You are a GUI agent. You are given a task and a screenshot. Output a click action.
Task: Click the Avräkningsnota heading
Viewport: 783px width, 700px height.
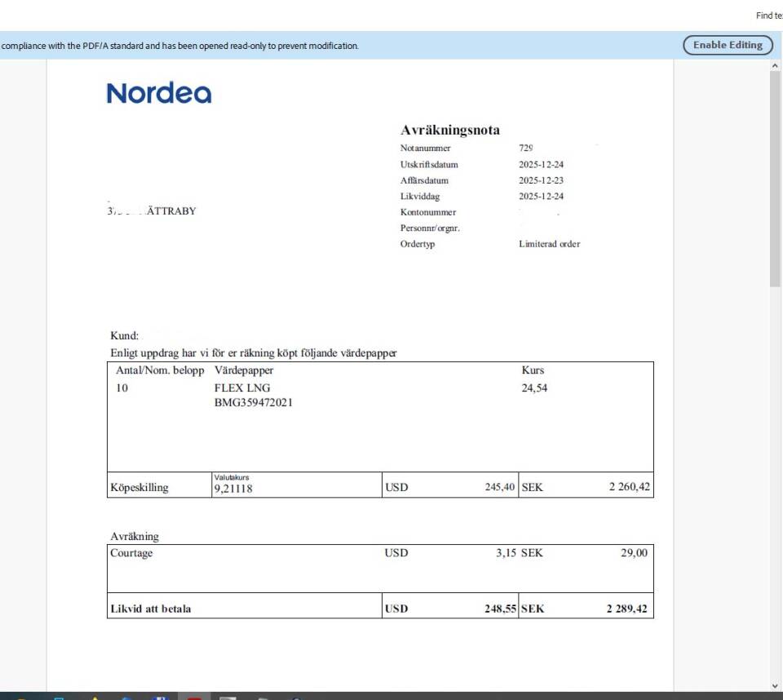[x=449, y=131]
